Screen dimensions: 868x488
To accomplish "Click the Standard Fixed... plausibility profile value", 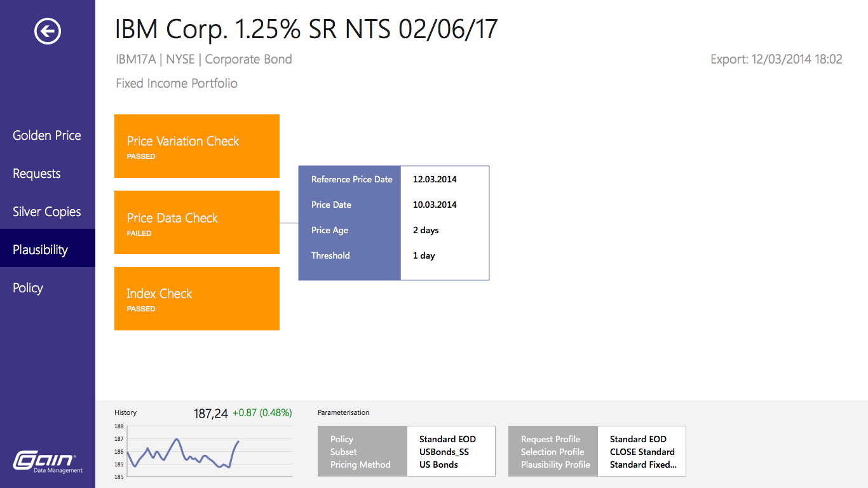I will 643,464.
